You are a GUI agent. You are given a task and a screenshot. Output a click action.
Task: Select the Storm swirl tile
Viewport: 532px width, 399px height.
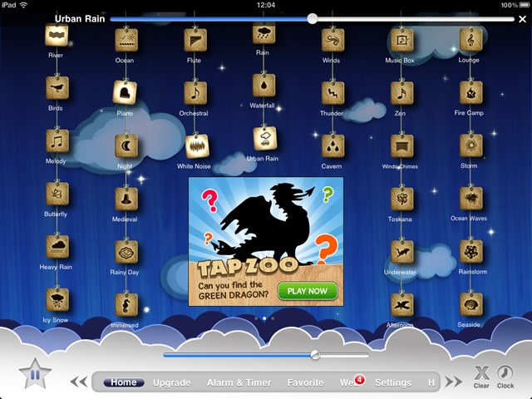471,145
